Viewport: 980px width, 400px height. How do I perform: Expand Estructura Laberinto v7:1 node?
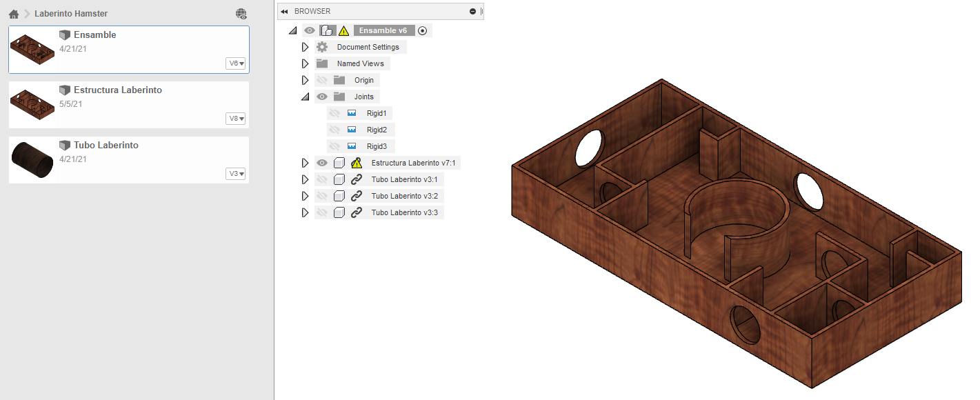[305, 163]
